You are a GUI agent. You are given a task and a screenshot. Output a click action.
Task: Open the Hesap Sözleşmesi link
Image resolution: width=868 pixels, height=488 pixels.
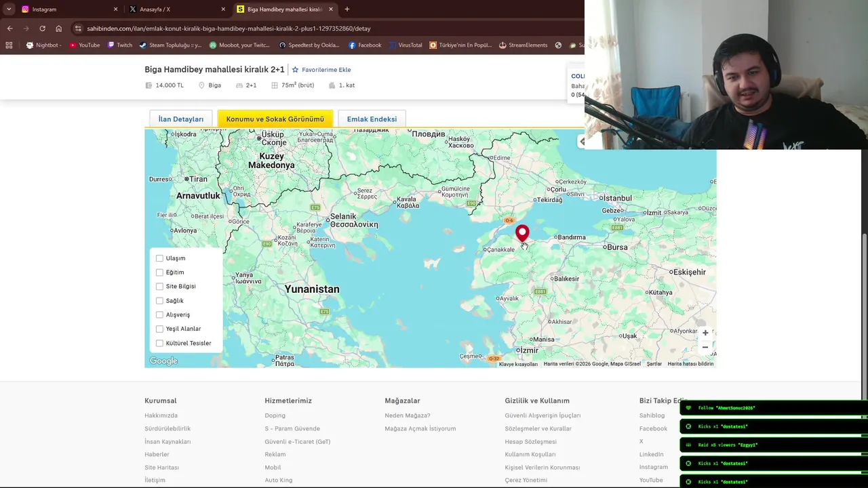[530, 441]
